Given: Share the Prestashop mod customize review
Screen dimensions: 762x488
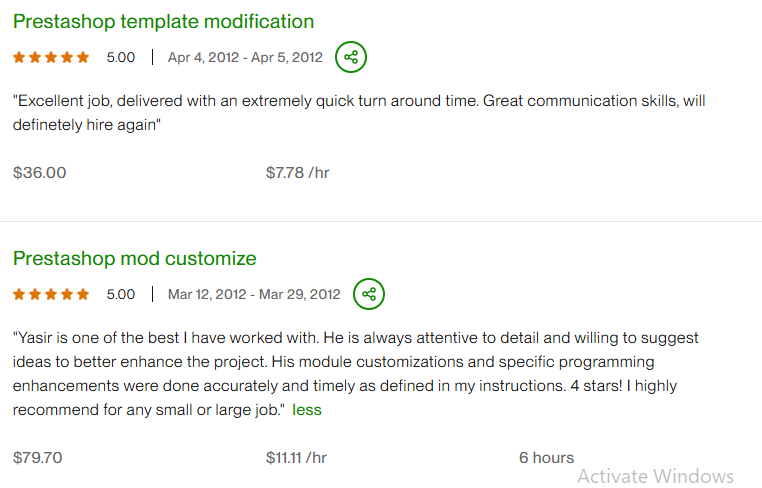Looking at the screenshot, I should pyautogui.click(x=369, y=294).
